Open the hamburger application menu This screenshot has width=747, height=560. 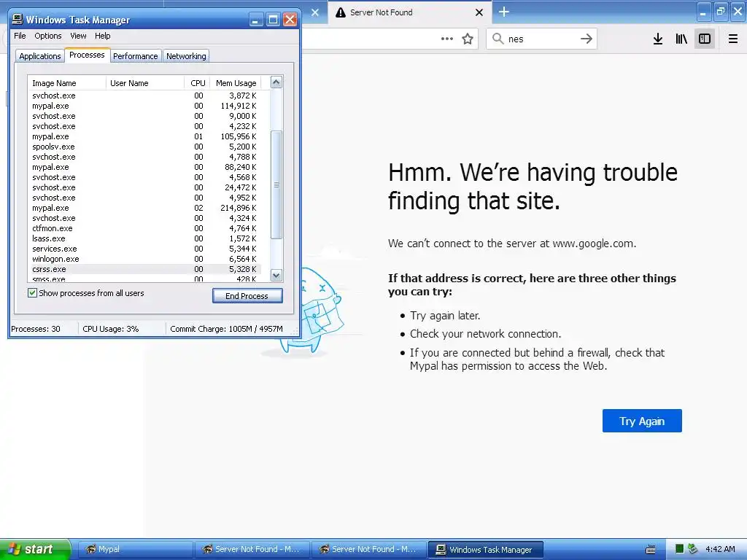pyautogui.click(x=733, y=39)
